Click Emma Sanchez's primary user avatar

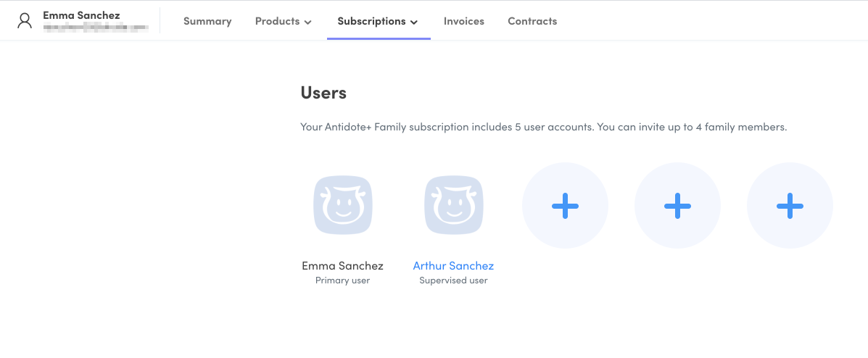click(343, 206)
